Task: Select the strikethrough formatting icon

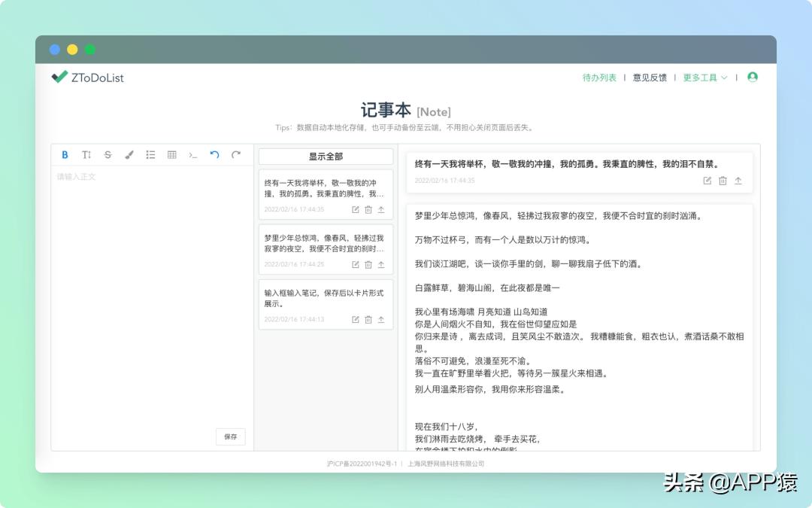Action: click(x=108, y=155)
